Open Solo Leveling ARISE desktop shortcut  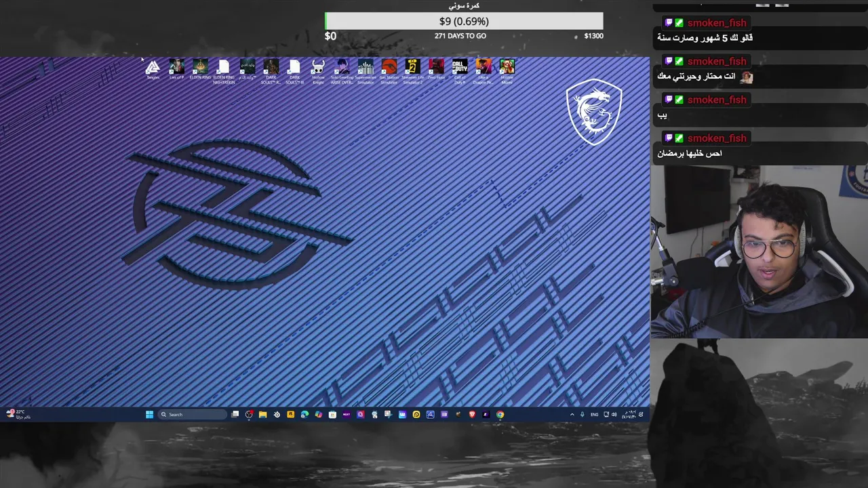342,70
